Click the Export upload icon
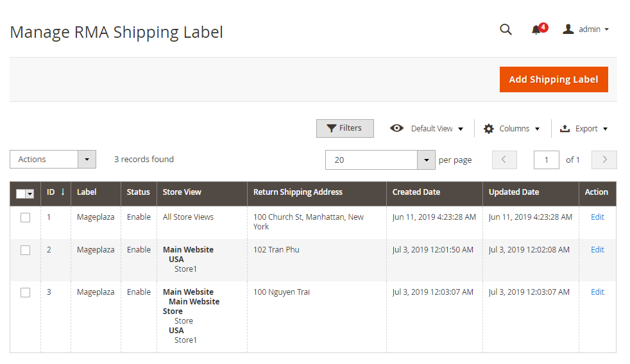The image size is (630, 364). 565,129
